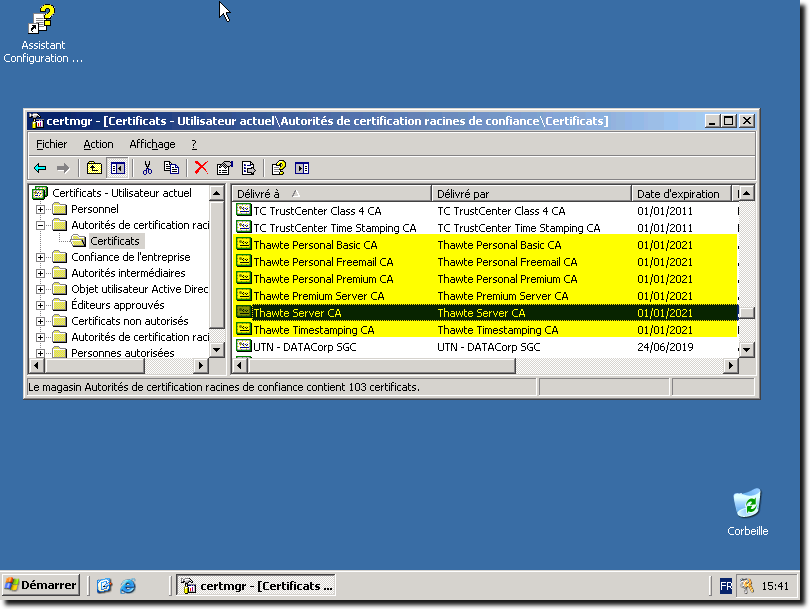Click the 24/06/2019 expiration date cell
Image resolution: width=810 pixels, height=609 pixels.
pyautogui.click(x=665, y=347)
